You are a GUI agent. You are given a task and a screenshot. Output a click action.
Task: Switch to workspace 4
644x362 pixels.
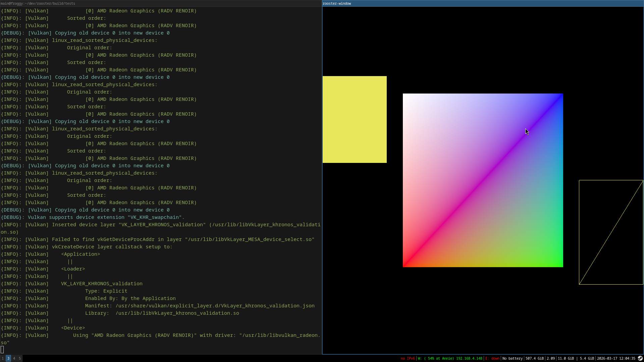click(x=14, y=358)
